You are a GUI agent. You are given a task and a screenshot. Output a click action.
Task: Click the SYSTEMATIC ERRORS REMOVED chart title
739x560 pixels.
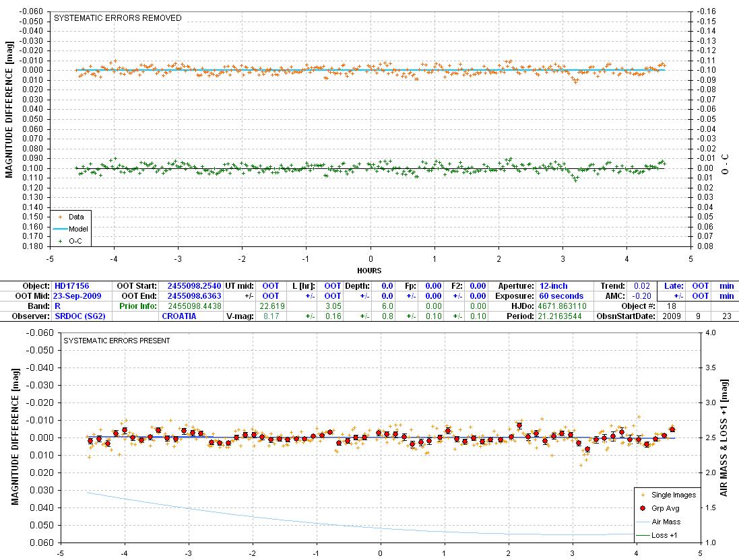point(118,18)
